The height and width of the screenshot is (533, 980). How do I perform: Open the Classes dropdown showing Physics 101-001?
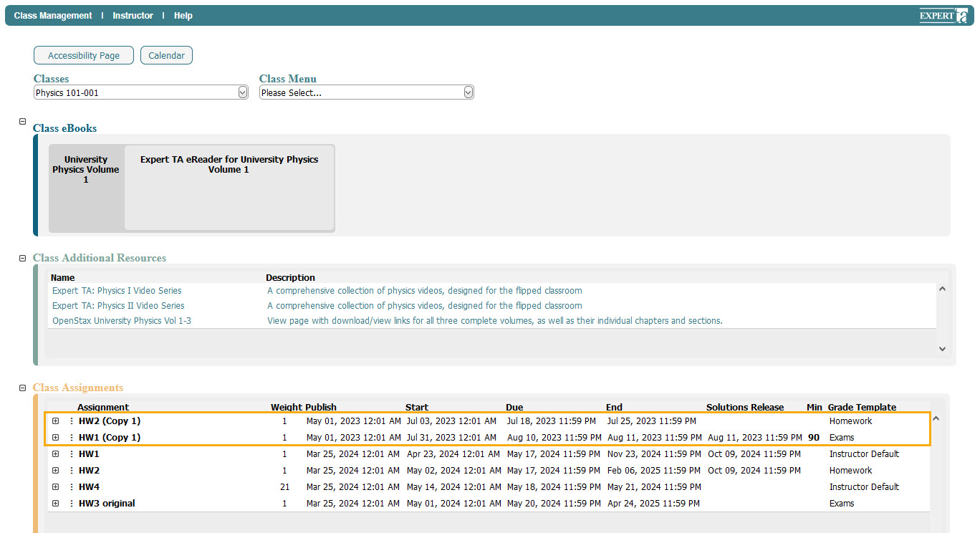click(x=141, y=92)
